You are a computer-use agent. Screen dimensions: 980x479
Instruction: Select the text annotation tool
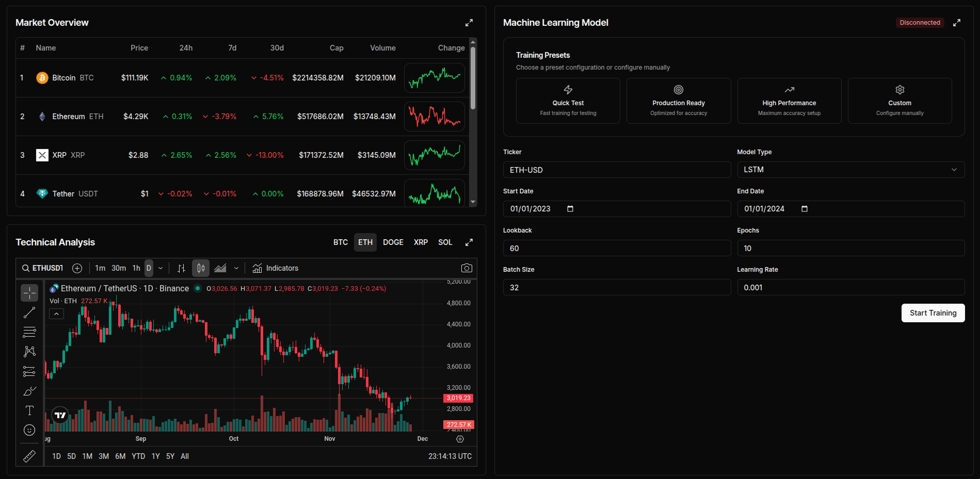(x=29, y=410)
